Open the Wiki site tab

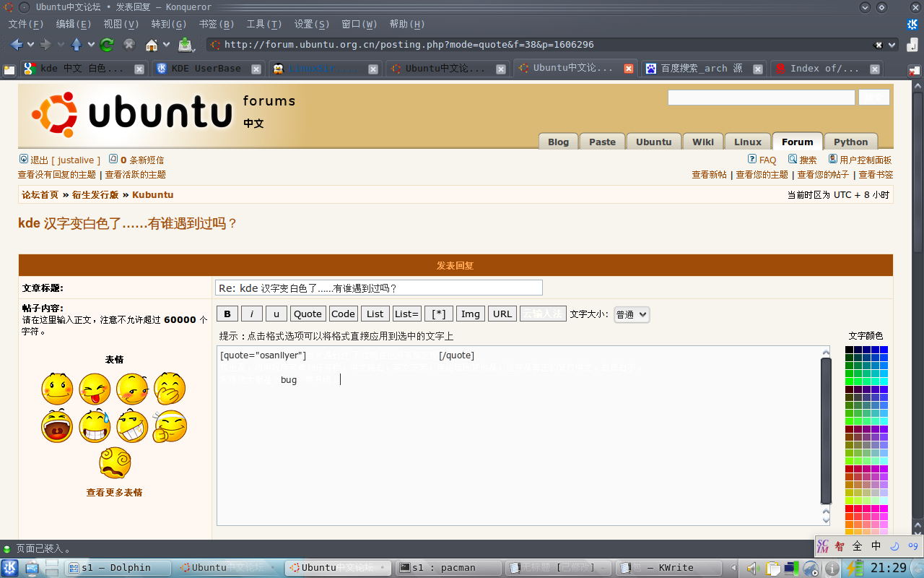click(703, 142)
